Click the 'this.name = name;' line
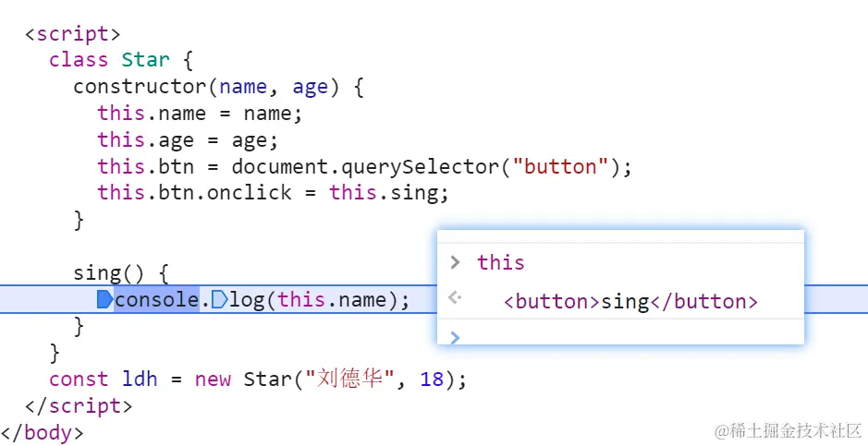Image resolution: width=868 pixels, height=446 pixels. (x=200, y=114)
